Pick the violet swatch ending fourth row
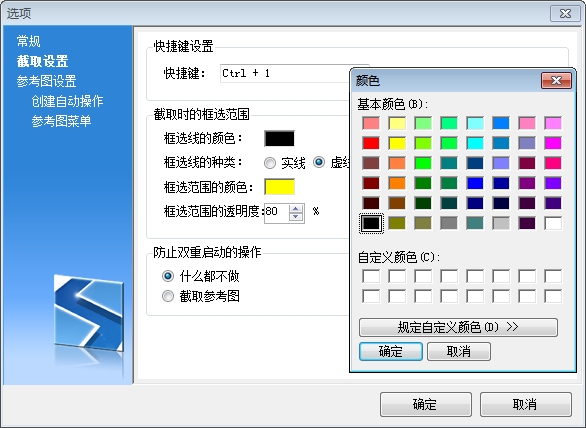The width and height of the screenshot is (586, 428). coord(553,183)
